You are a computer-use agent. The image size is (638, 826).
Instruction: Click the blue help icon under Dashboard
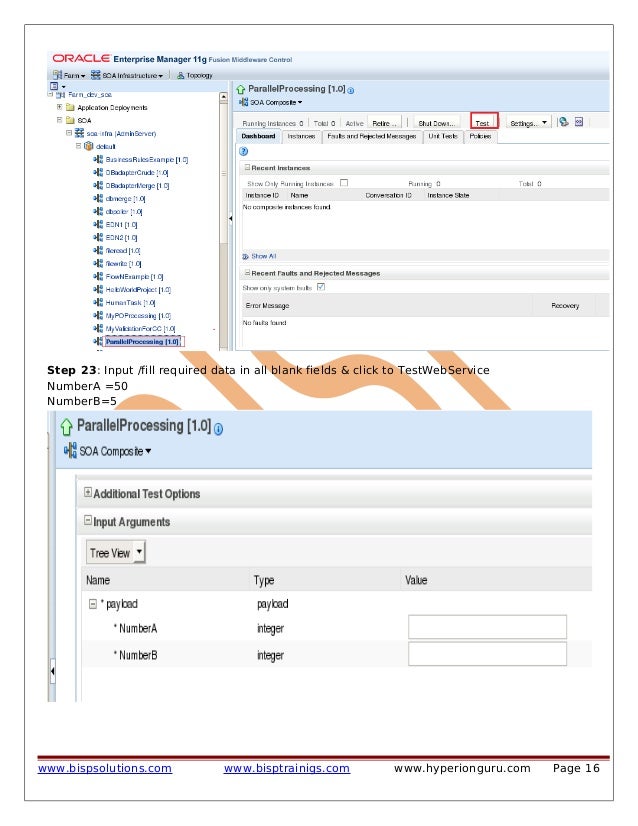(x=243, y=152)
